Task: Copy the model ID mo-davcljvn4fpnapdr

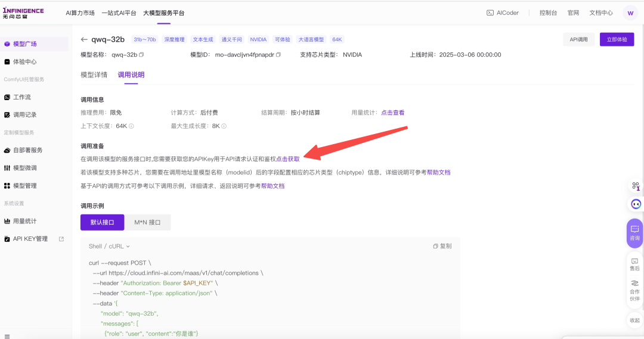Action: coord(278,55)
